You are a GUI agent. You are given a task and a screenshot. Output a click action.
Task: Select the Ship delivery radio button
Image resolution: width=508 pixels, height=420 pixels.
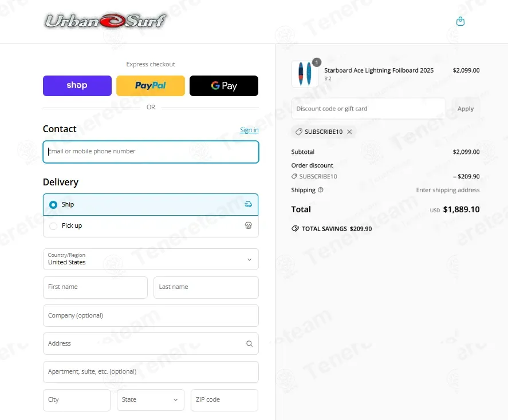[53, 204]
